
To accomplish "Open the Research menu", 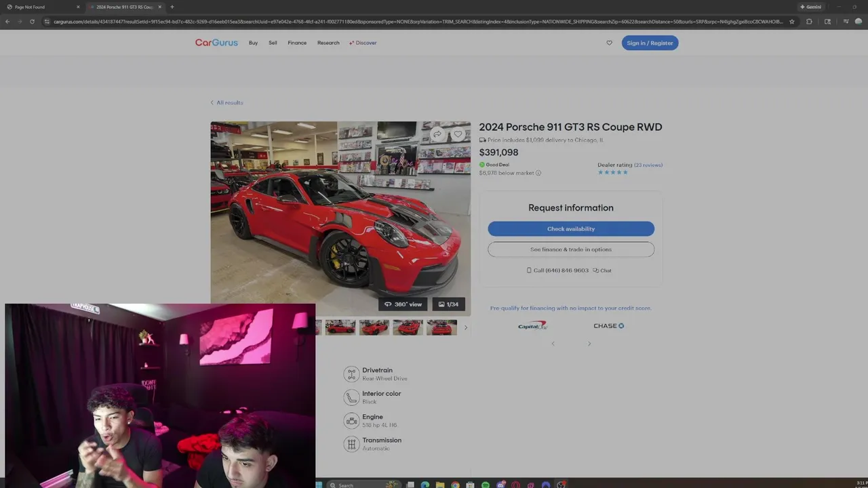I will tap(328, 43).
